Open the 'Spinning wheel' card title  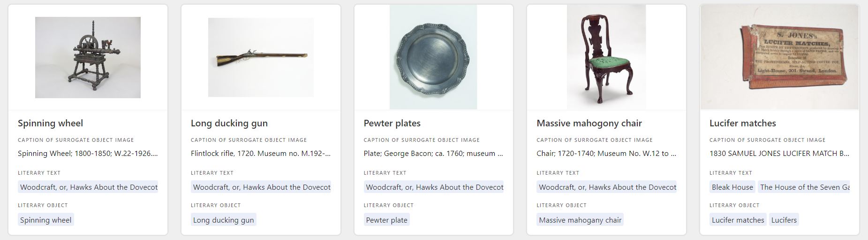50,124
